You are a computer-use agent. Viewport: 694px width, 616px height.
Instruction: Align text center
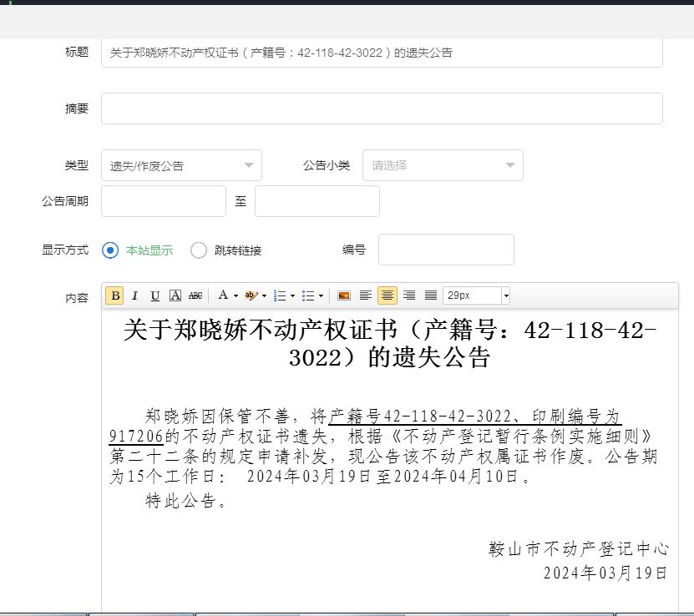coord(388,295)
